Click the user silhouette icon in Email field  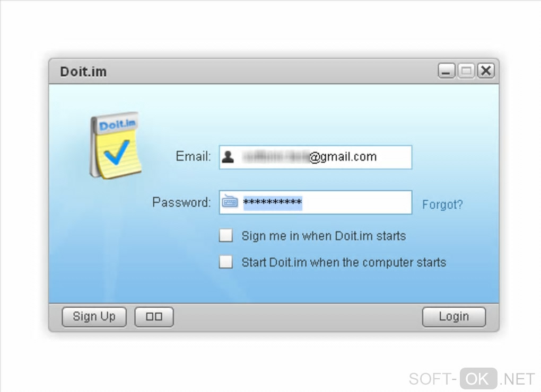[228, 157]
